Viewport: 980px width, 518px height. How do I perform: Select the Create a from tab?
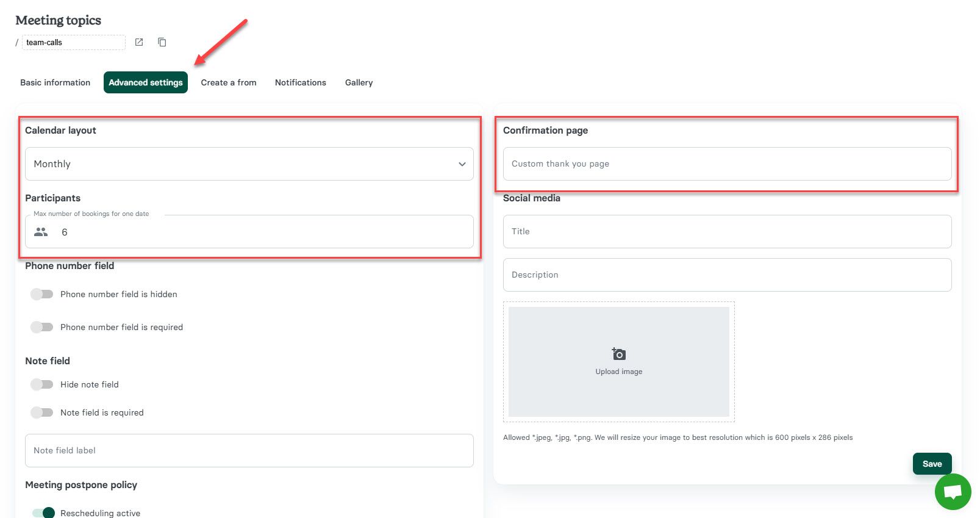pyautogui.click(x=229, y=82)
